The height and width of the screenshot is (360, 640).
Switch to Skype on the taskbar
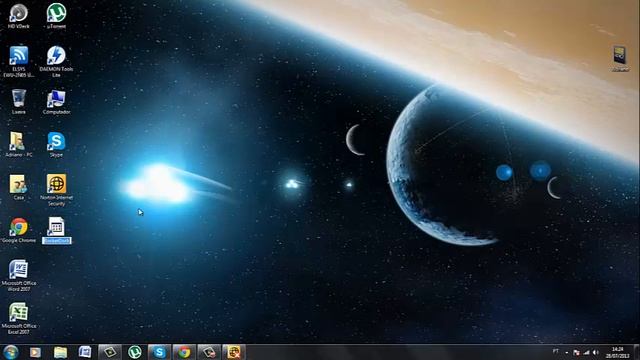[x=159, y=352]
